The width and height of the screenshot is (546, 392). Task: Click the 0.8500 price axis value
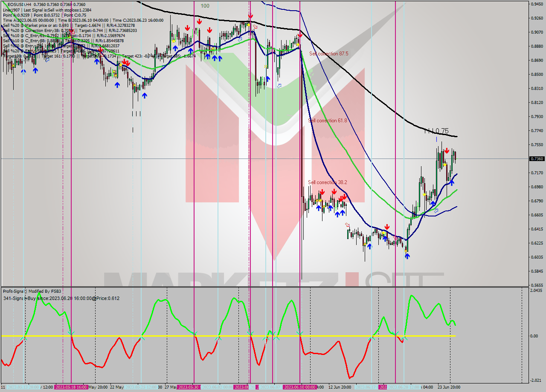pyautogui.click(x=537, y=75)
